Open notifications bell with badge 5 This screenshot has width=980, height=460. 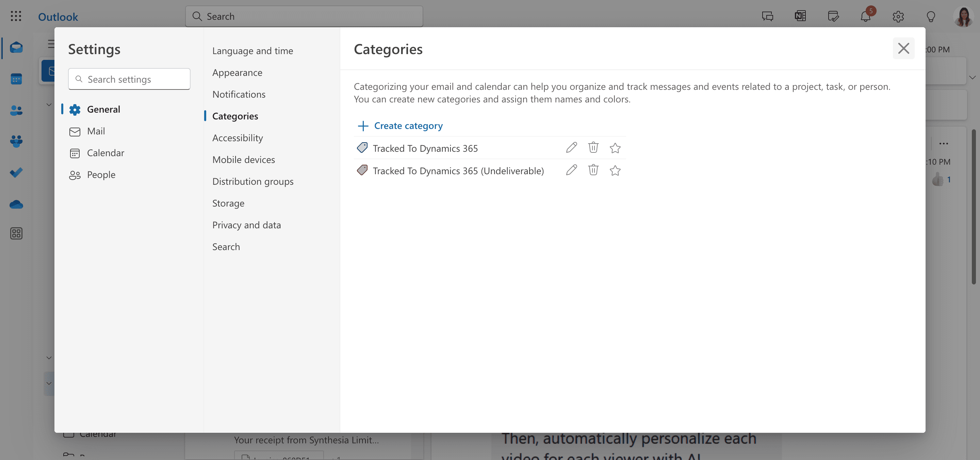(866, 16)
